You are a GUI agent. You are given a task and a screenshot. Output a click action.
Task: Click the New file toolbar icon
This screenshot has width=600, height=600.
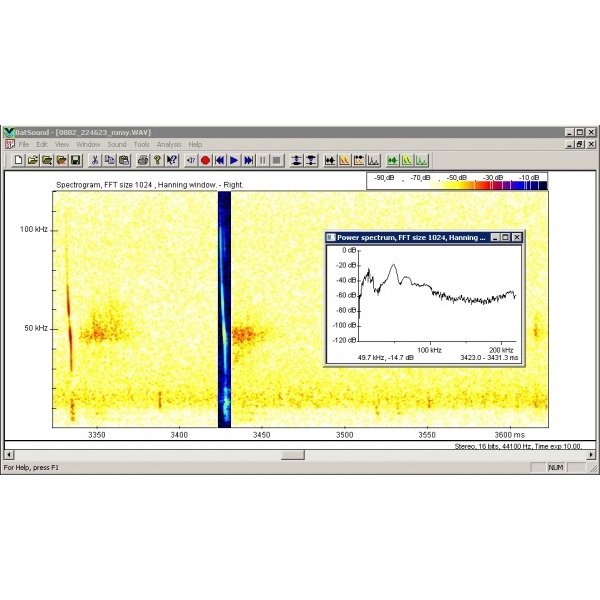(x=18, y=160)
